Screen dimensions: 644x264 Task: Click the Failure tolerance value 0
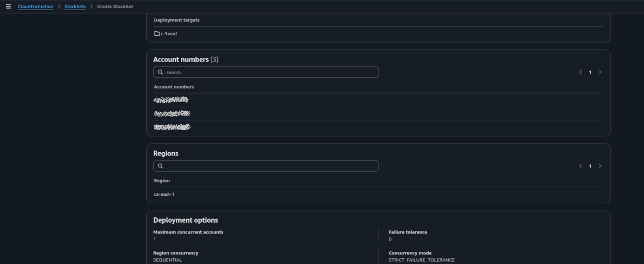390,239
